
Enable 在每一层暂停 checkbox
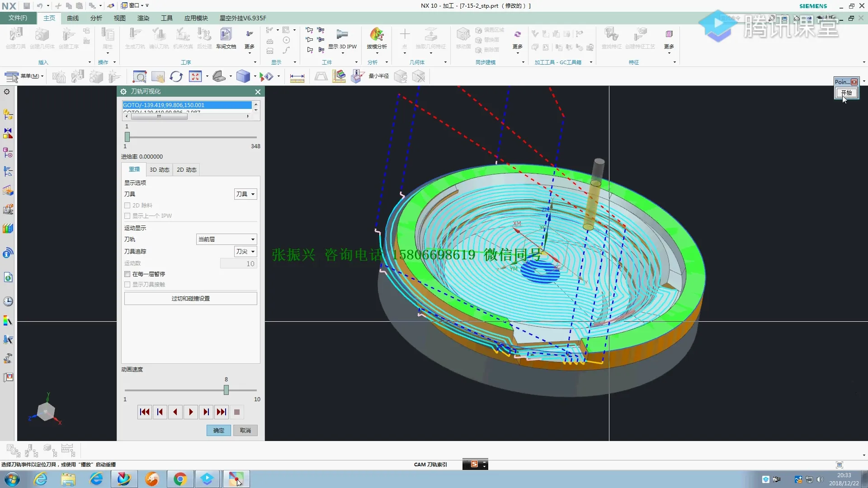pos(127,274)
